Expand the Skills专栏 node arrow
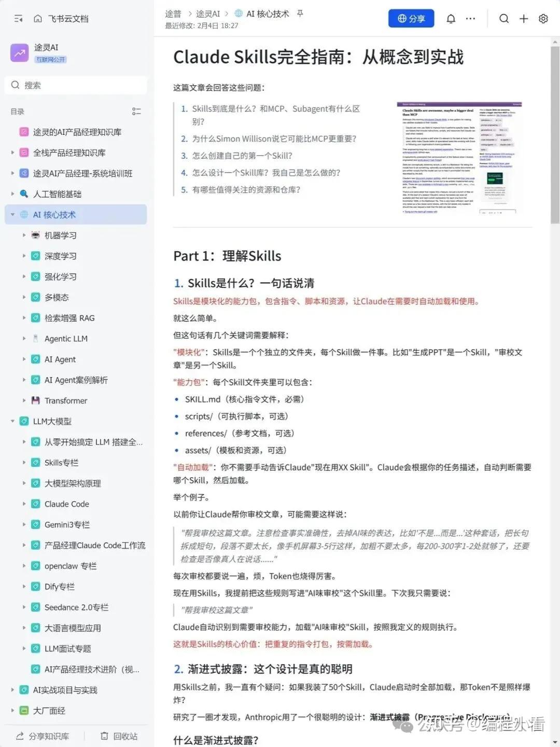560x747 pixels. pyautogui.click(x=24, y=463)
